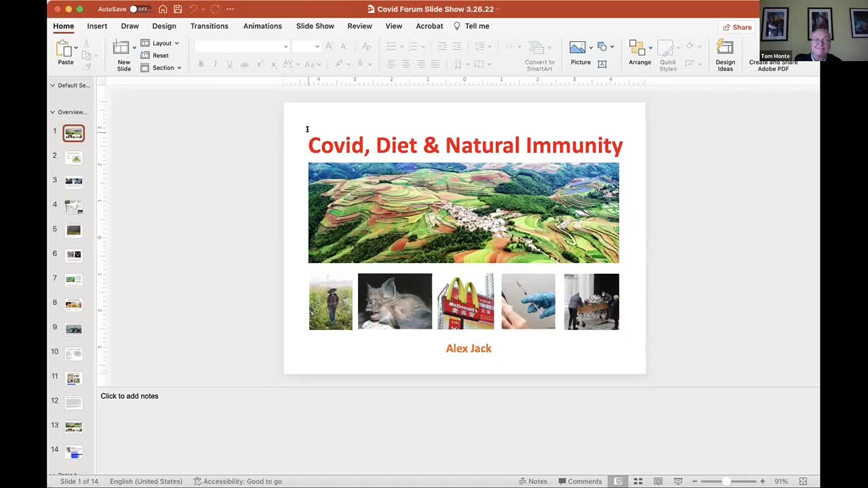The image size is (868, 488).
Task: Click the Quick Styles icon
Action: (x=667, y=48)
